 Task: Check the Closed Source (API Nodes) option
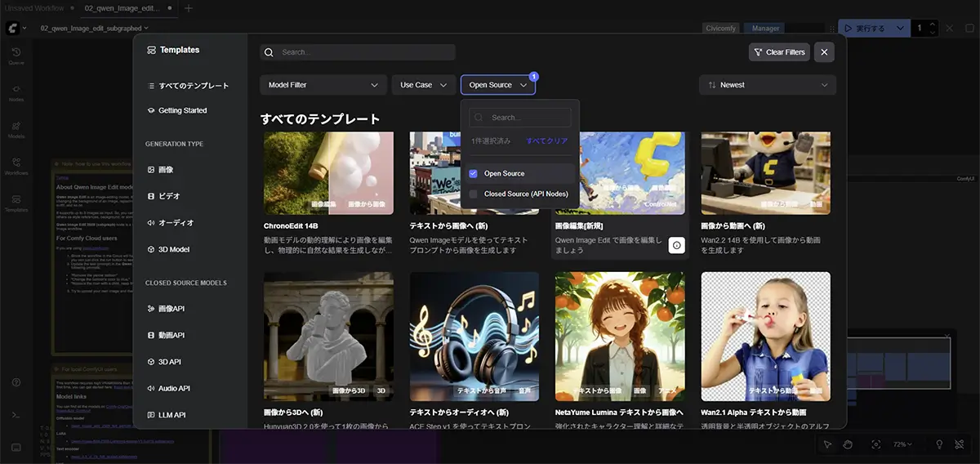tap(473, 194)
